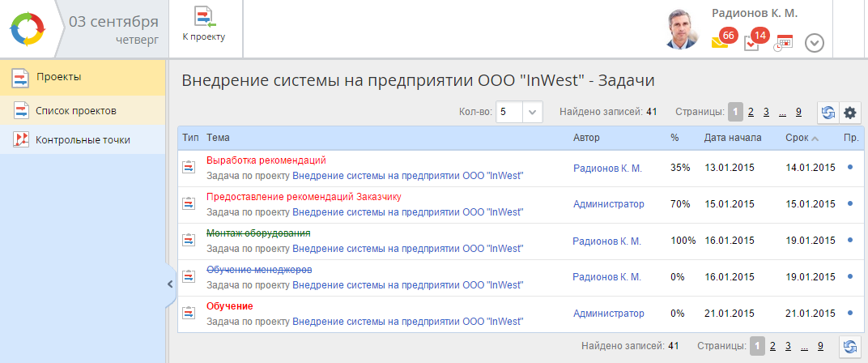Go to page 2 in top pagination

(751, 113)
